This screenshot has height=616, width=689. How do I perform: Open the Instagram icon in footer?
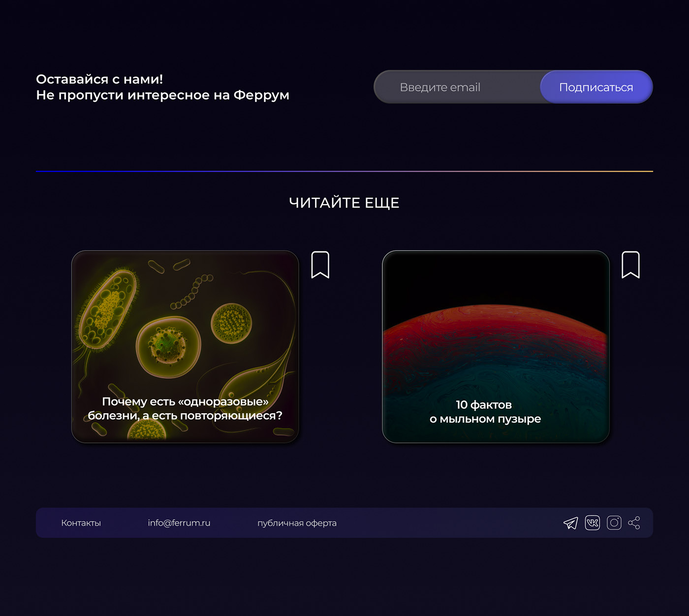tap(614, 523)
